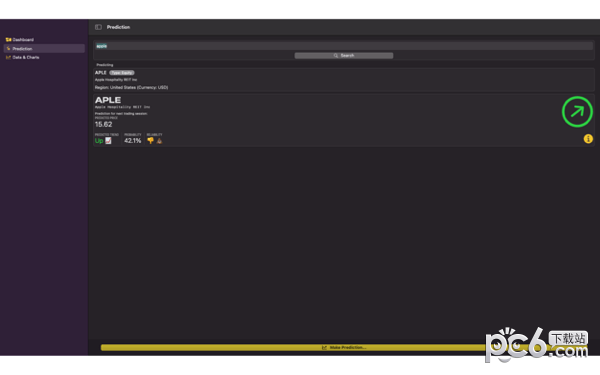
Task: Click the Data & Charts graph icon
Action: tap(8, 57)
